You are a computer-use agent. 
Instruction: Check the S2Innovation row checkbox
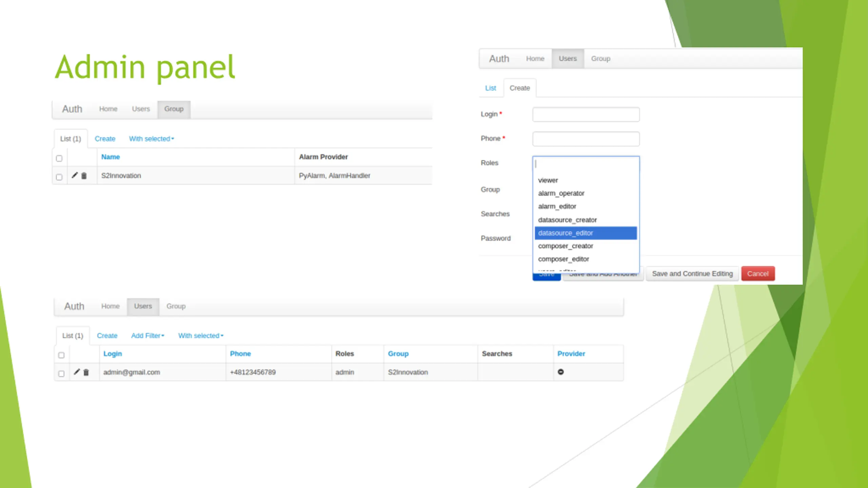pos(59,177)
